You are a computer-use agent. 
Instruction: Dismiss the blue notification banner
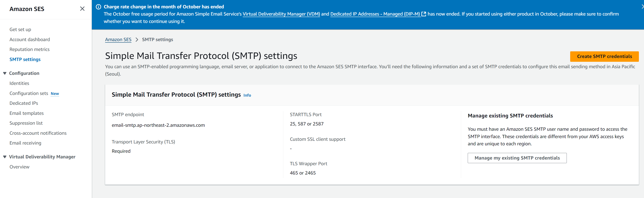point(642,7)
